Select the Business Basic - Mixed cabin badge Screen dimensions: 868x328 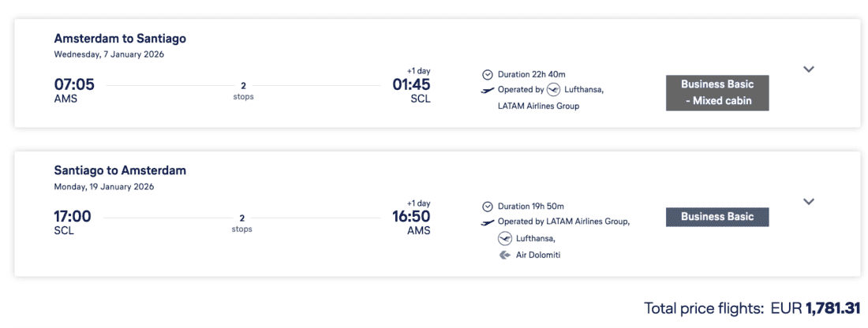point(717,92)
